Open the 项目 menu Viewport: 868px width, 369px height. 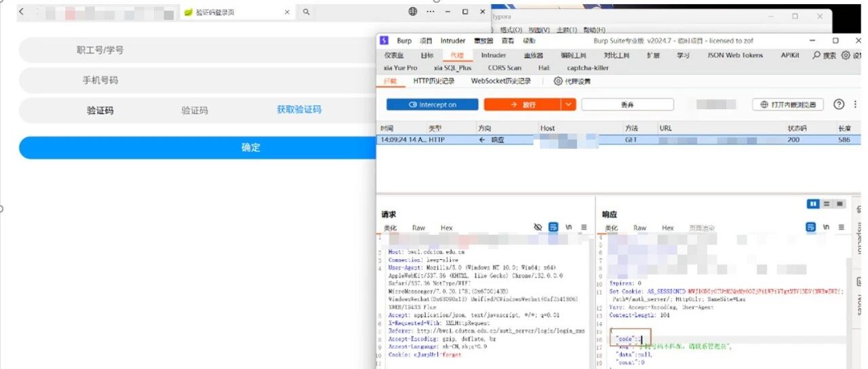[x=426, y=41]
